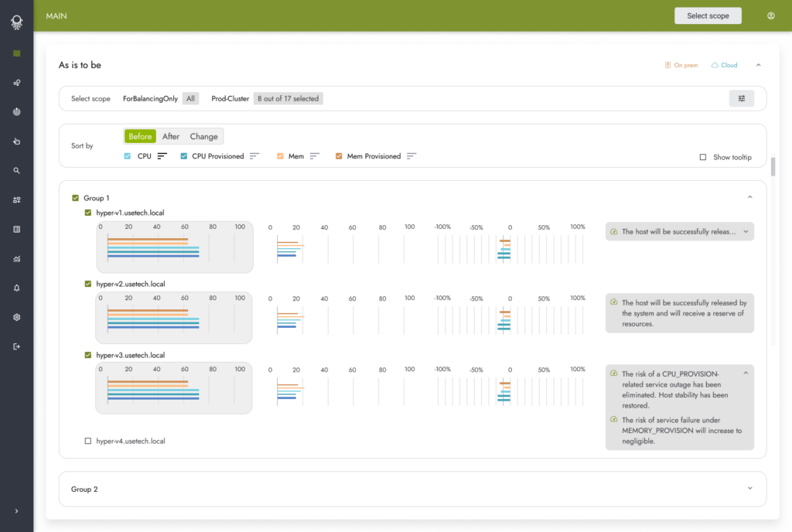Click the Select scope button in header

[708, 15]
